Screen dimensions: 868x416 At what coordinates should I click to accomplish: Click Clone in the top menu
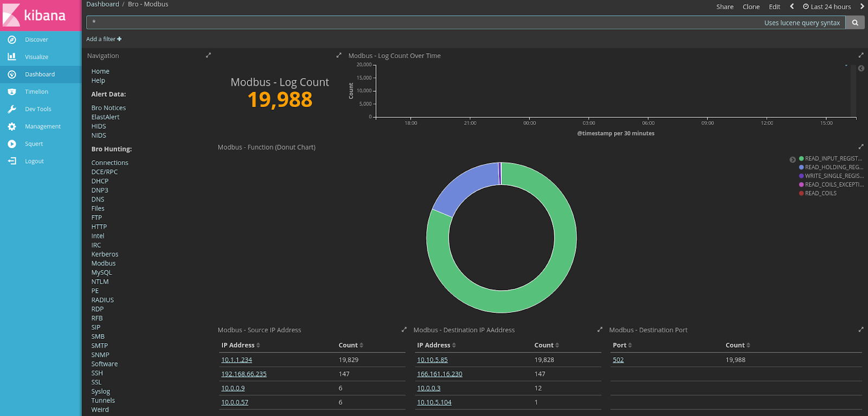pos(751,7)
